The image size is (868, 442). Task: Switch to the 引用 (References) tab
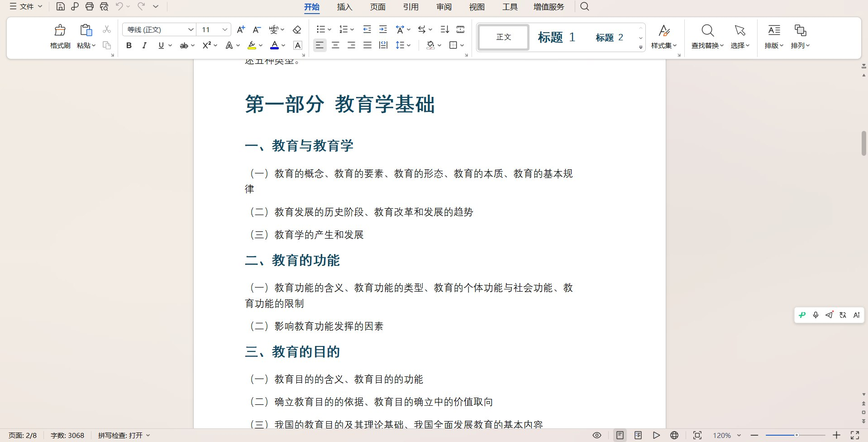[x=410, y=7]
